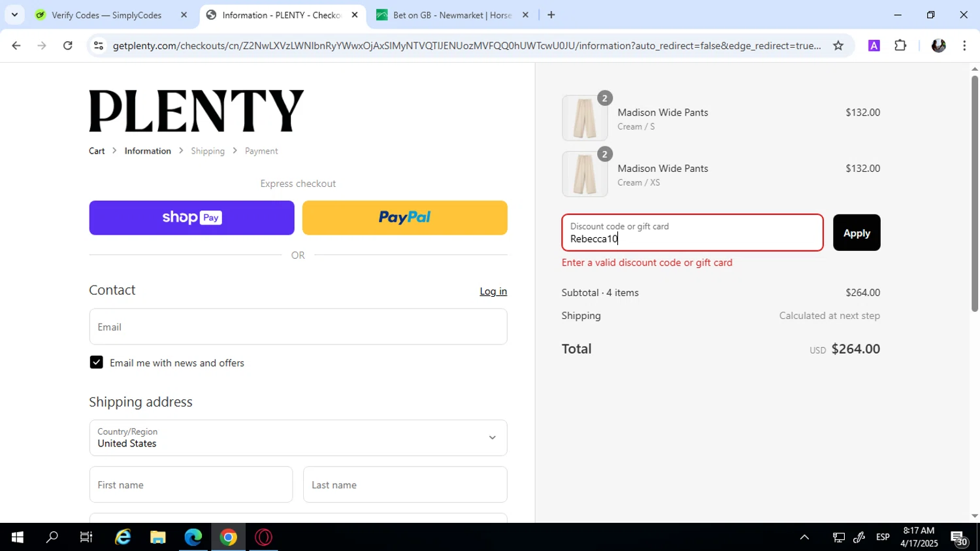Apply the discount code
This screenshot has width=980, height=551.
tap(857, 233)
